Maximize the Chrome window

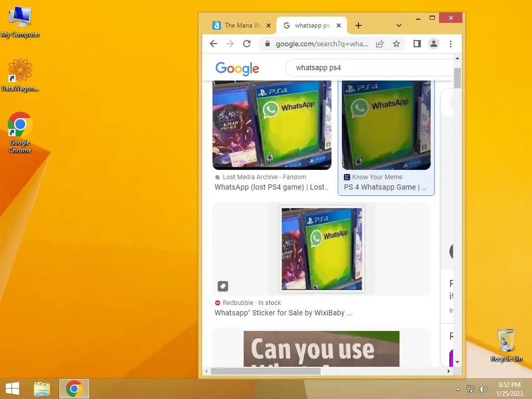pyautogui.click(x=432, y=18)
